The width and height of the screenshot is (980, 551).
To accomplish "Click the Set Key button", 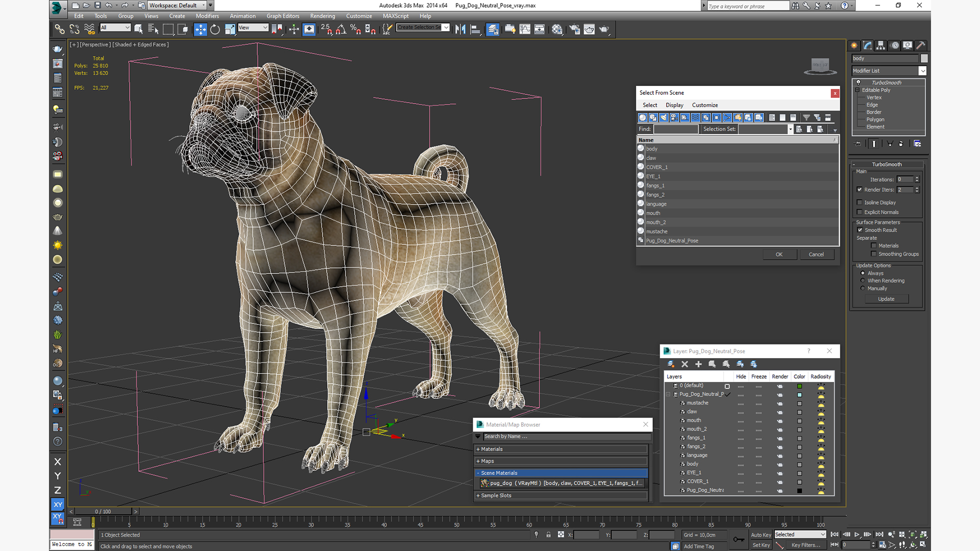I will (x=761, y=545).
